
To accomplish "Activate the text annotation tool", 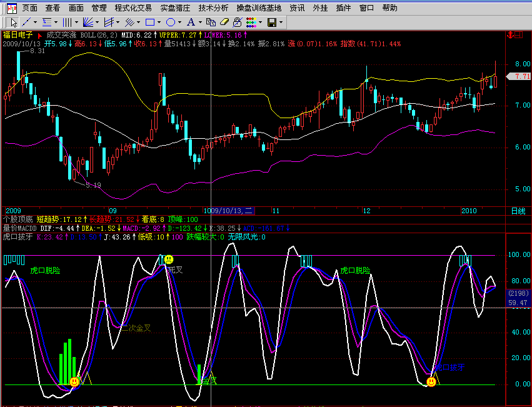I will (191, 23).
